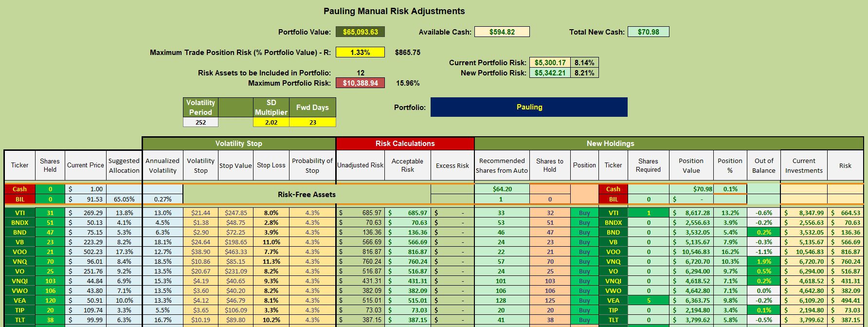Screen dimensions: 868x327
Task: Click VEA shares to hold 125
Action: (x=550, y=300)
